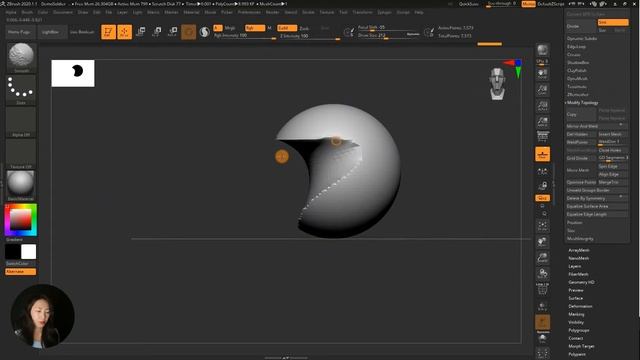Click the Live Boolean button
The width and height of the screenshot is (640, 360).
[82, 32]
